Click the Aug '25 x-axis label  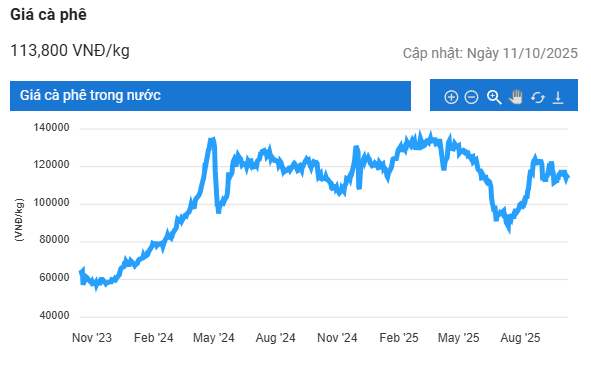520,338
